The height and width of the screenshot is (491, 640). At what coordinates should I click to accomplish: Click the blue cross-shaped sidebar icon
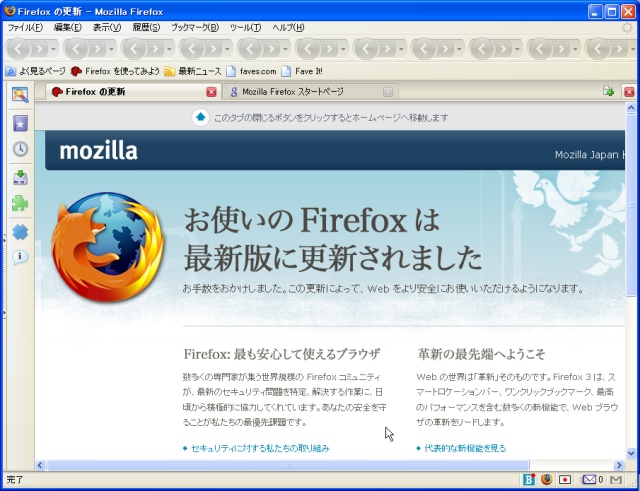tap(20, 232)
